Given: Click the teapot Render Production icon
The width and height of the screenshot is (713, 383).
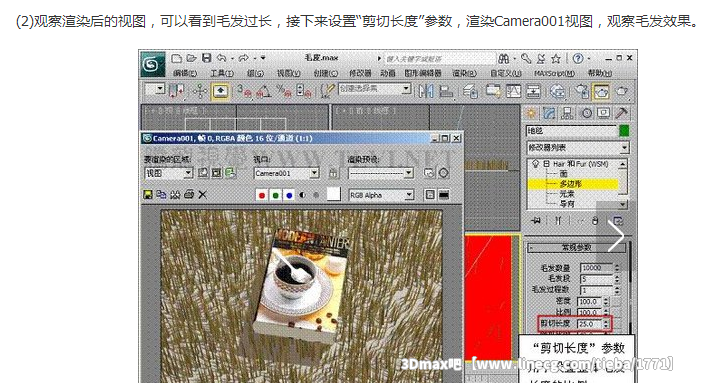Looking at the screenshot, I should 622,91.
